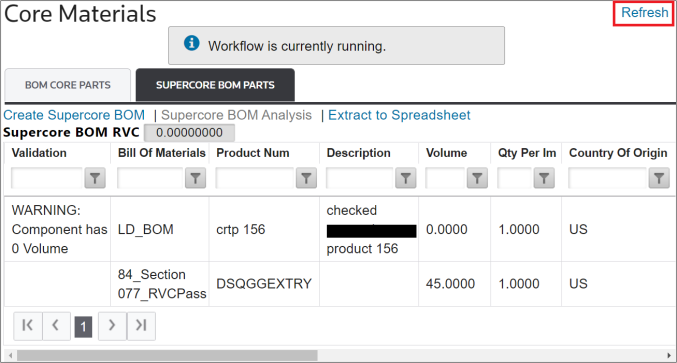
Task: Go to next page arrow
Action: (112, 325)
